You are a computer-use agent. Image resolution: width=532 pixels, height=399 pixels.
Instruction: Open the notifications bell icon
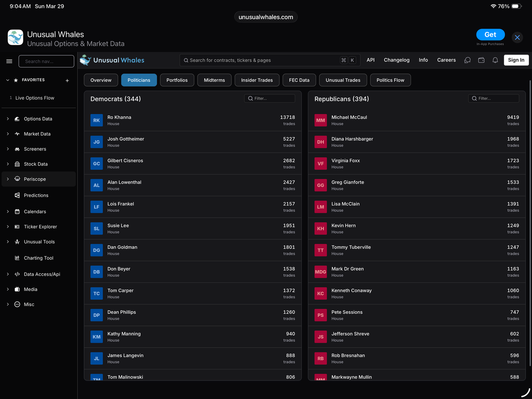point(495,60)
